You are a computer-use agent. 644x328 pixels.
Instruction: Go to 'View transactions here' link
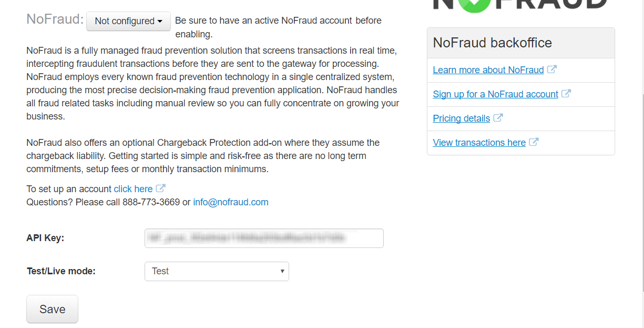click(479, 143)
